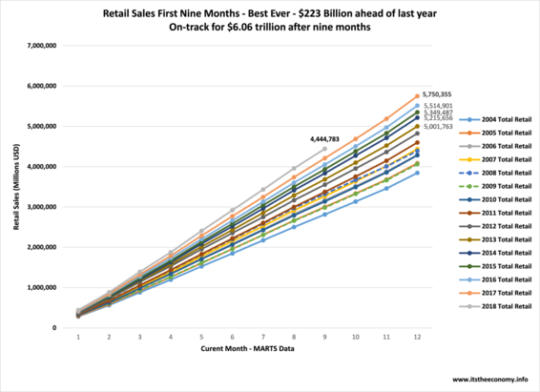
Task: Select the 2017 Total Retail legend entry
Action: pos(495,293)
